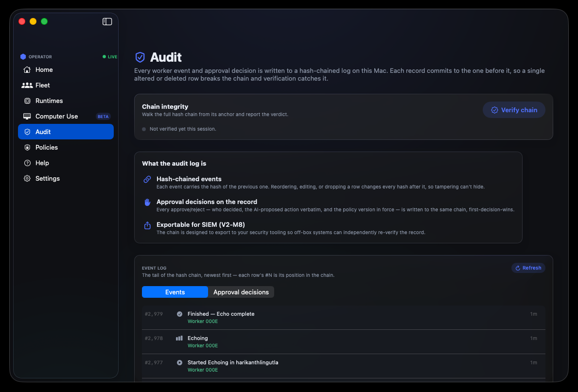Click the Policies shield-lock icon
The height and width of the screenshot is (392, 578).
click(x=27, y=147)
